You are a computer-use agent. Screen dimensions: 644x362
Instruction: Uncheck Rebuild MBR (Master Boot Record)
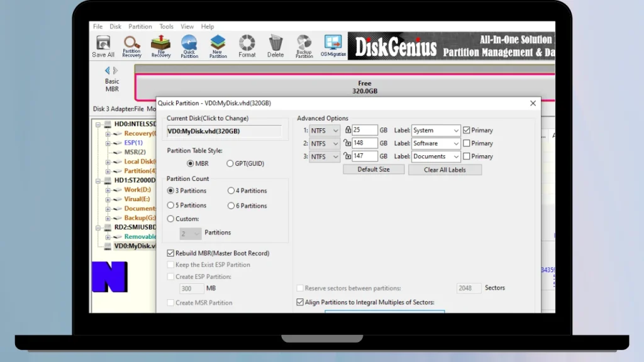170,253
